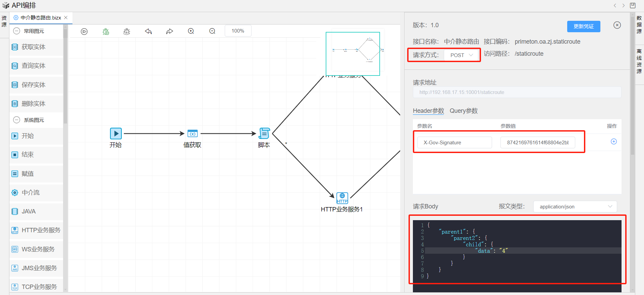Open the application/json 报文类型 dropdown
The width and height of the screenshot is (644, 295).
pyautogui.click(x=575, y=207)
